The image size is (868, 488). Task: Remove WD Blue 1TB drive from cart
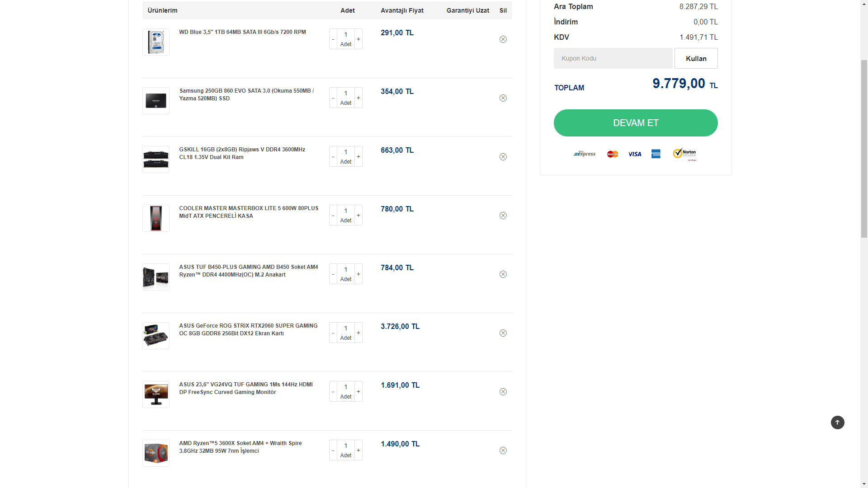pyautogui.click(x=503, y=39)
